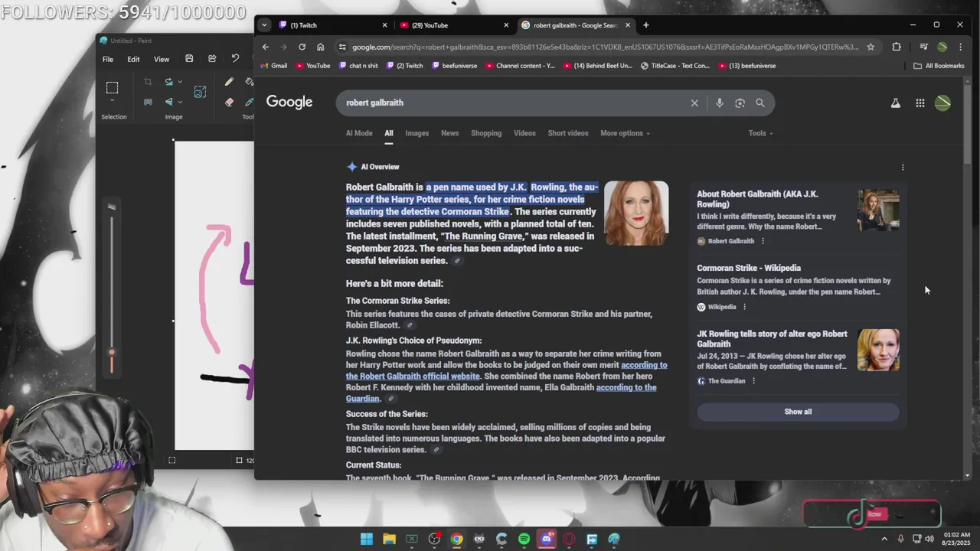Open the Flip dropdown arrow in Paint
980x551 pixels.
(180, 102)
